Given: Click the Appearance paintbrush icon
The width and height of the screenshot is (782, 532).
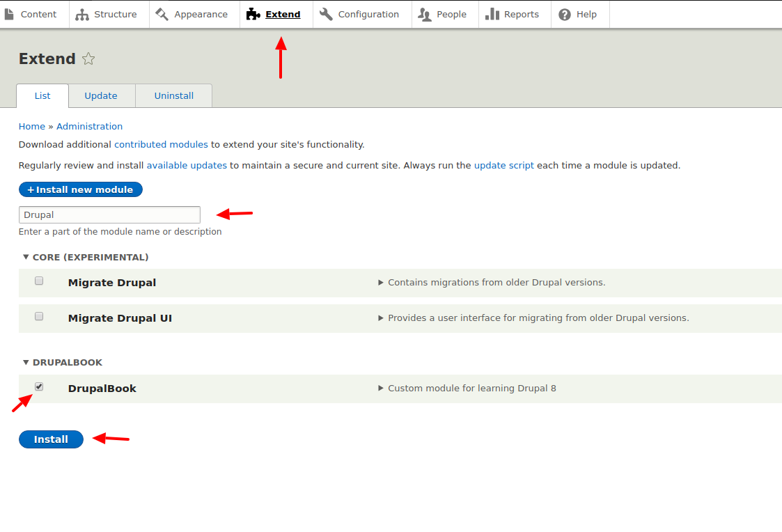Looking at the screenshot, I should [x=162, y=15].
